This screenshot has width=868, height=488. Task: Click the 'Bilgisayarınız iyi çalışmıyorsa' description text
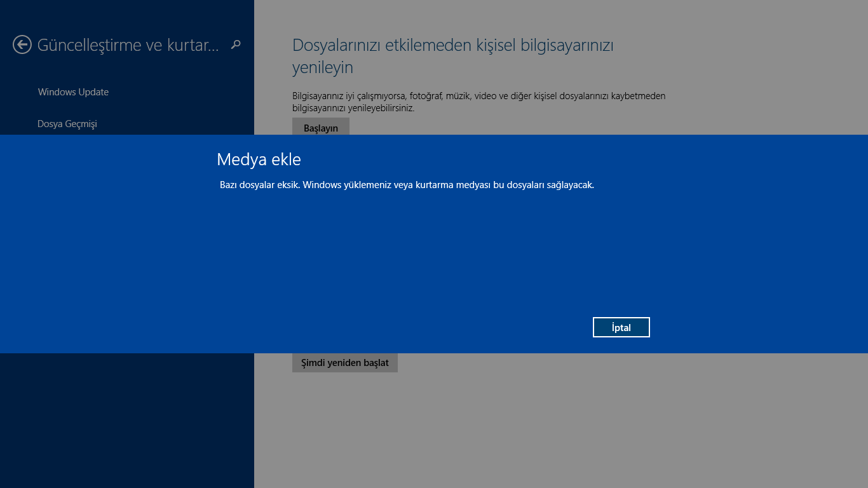[x=479, y=102]
